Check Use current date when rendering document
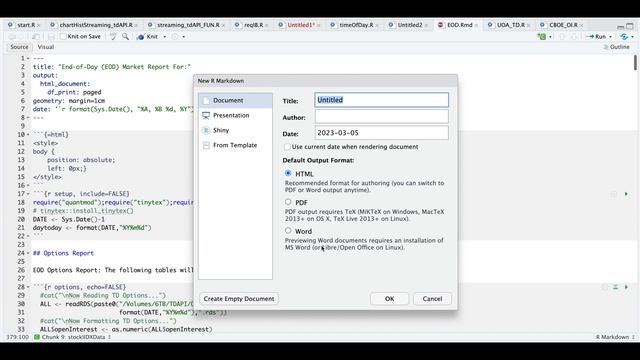 287,147
